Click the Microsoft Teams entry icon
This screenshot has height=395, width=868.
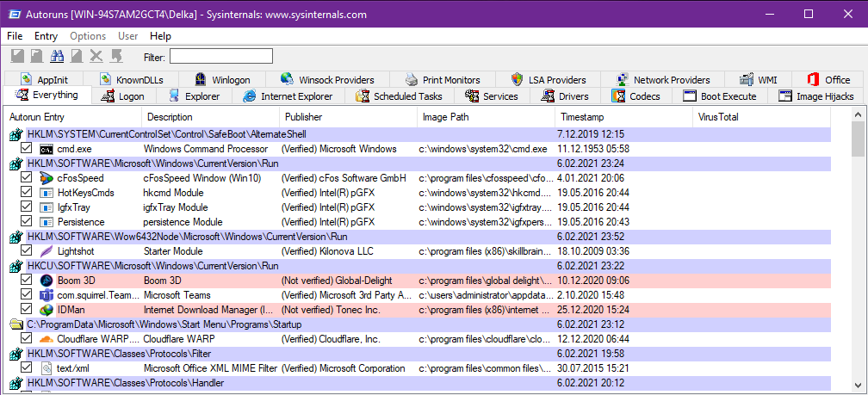coord(46,295)
